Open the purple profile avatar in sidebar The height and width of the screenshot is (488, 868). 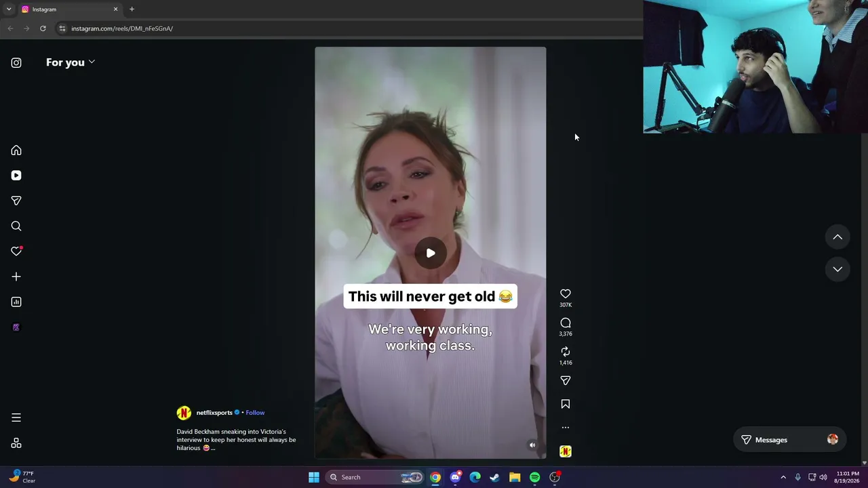coord(16,327)
